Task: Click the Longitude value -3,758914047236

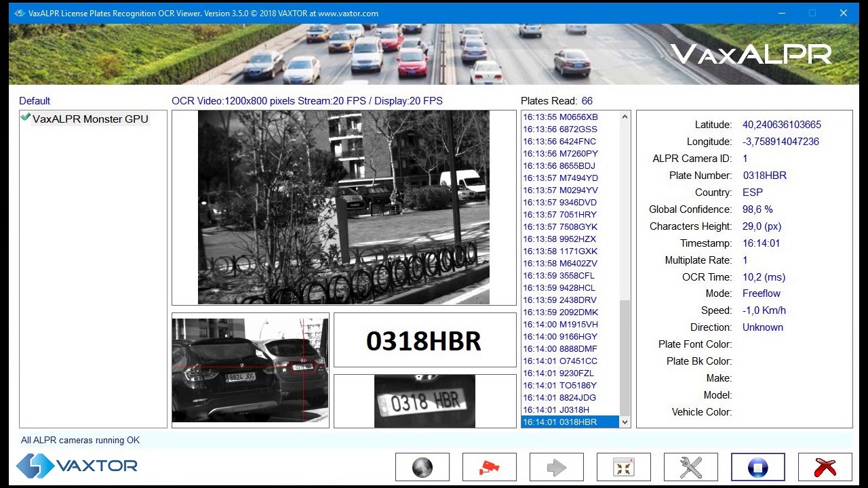Action: pyautogui.click(x=781, y=142)
